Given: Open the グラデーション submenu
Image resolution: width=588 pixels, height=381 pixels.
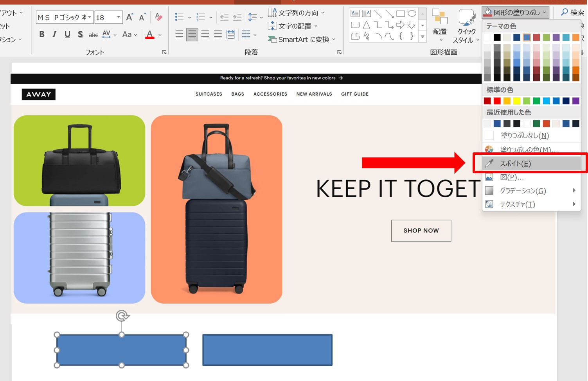Looking at the screenshot, I should click(x=531, y=191).
